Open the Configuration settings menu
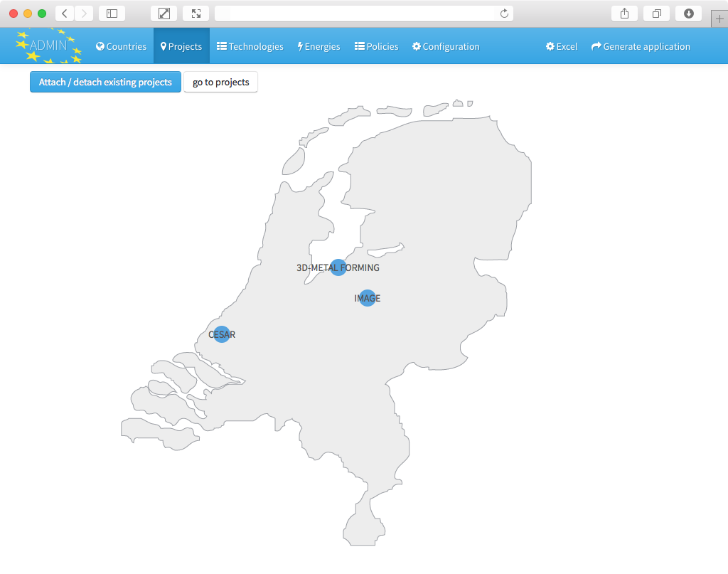The width and height of the screenshot is (728, 574). [446, 46]
